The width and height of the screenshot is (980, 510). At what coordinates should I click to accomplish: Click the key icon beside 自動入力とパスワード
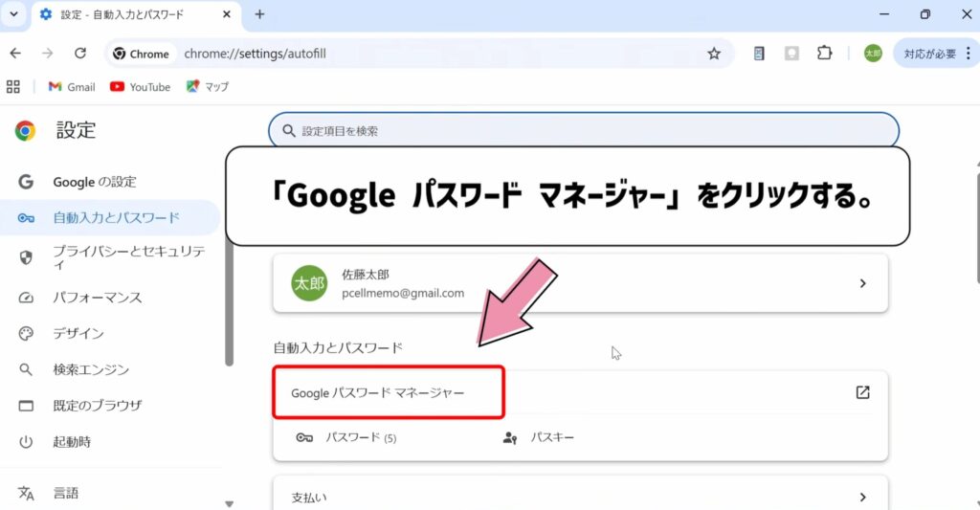tap(26, 217)
